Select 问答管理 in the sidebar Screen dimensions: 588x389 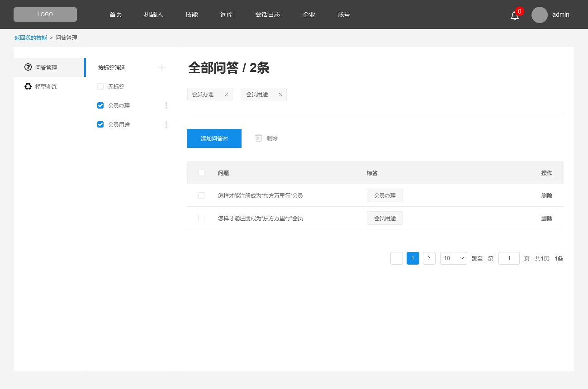coord(49,67)
